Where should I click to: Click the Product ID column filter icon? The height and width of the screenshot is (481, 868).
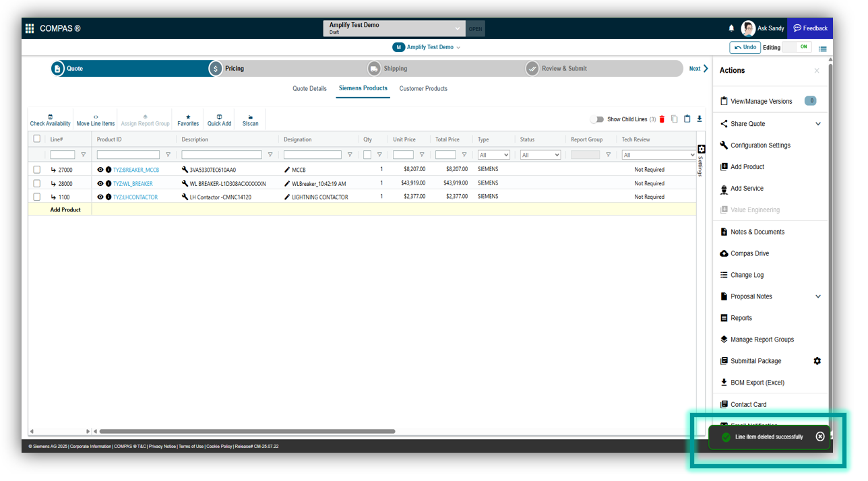click(168, 155)
